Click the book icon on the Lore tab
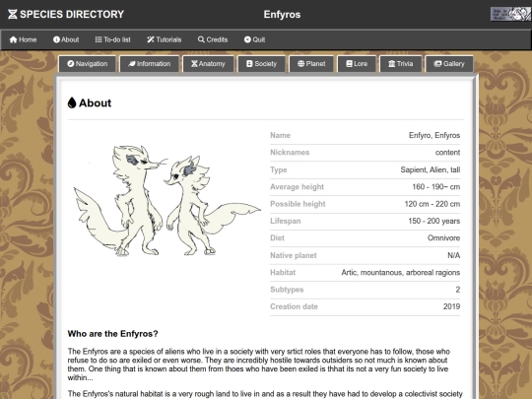Viewport: 532px width, 399px height. (x=350, y=64)
